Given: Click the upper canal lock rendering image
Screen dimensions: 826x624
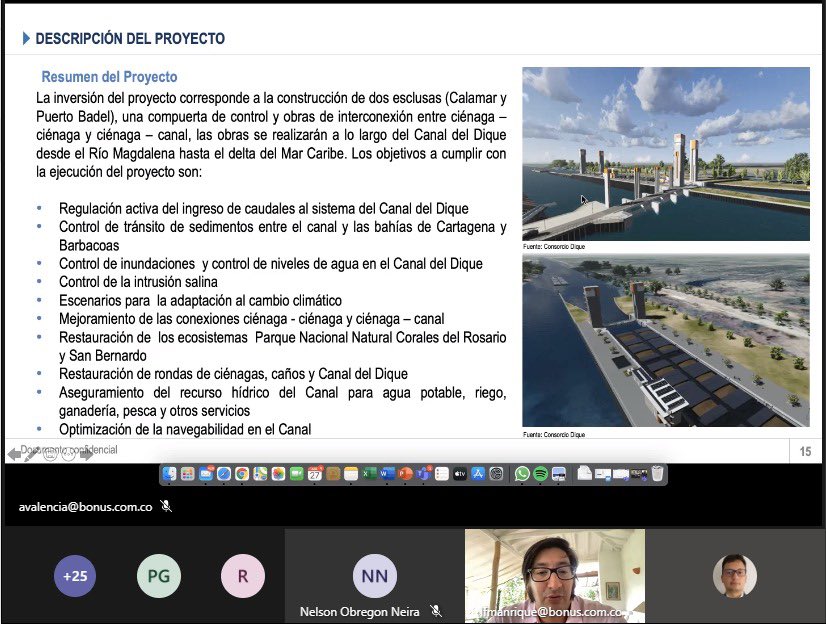Looking at the screenshot, I should pos(666,154).
